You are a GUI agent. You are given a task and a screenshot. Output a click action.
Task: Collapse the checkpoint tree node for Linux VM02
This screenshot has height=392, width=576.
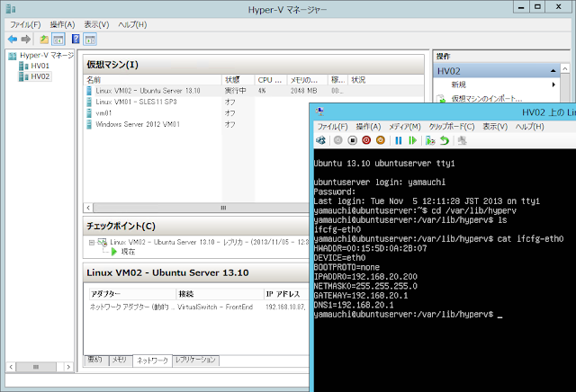click(x=92, y=243)
